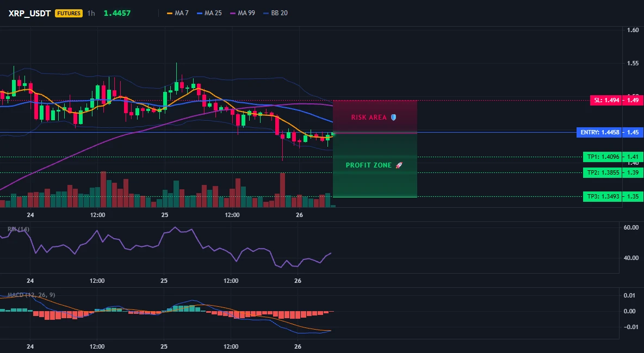
Task: Click date 24 on main chart time axis
Action: pyautogui.click(x=30, y=215)
